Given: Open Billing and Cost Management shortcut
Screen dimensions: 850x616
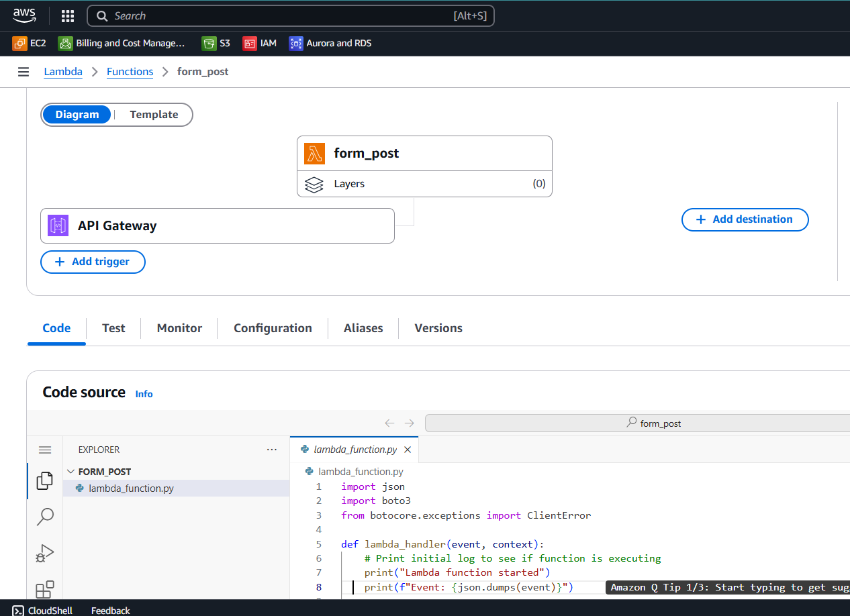Looking at the screenshot, I should tap(122, 43).
